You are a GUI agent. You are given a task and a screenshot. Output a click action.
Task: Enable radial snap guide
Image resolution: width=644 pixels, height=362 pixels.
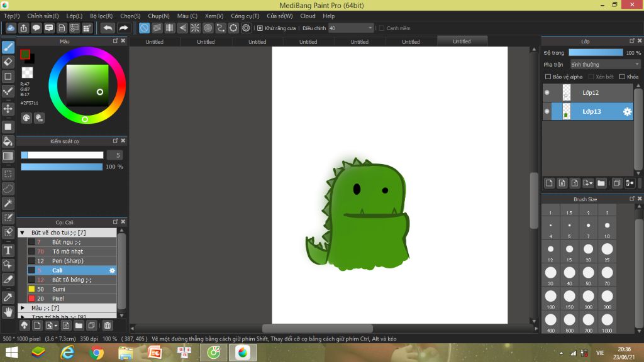[195, 28]
